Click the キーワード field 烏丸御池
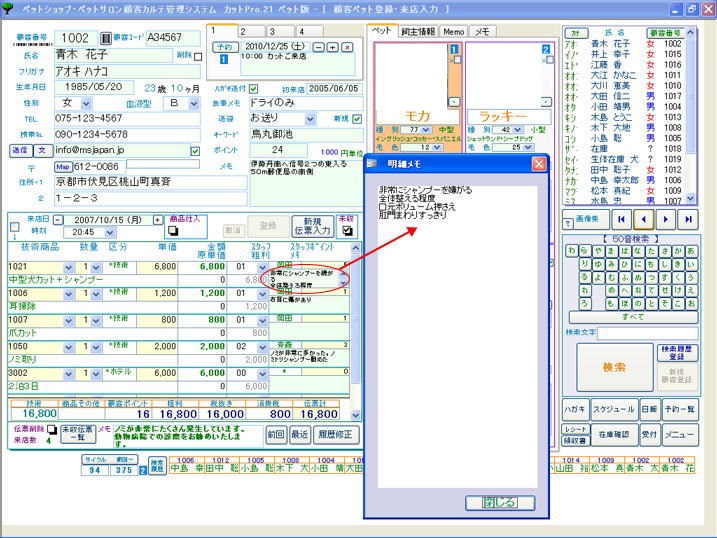Viewport: 717px width, 538px height. (306, 134)
